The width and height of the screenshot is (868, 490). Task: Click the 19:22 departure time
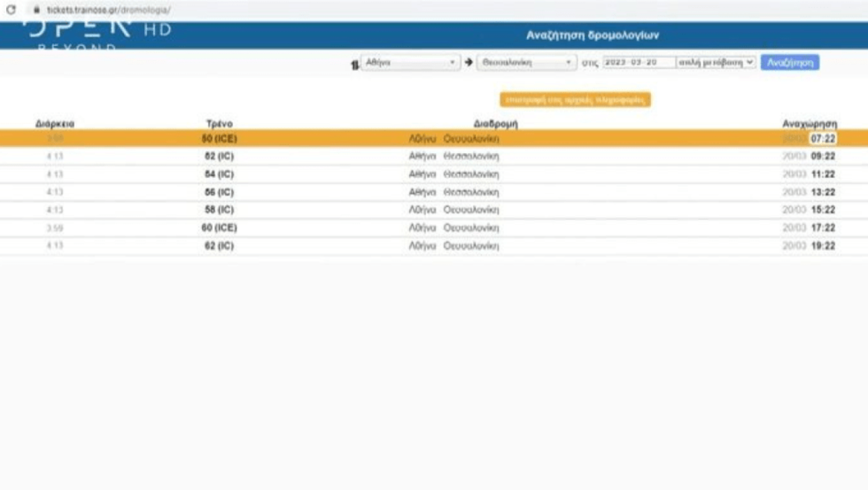point(823,246)
